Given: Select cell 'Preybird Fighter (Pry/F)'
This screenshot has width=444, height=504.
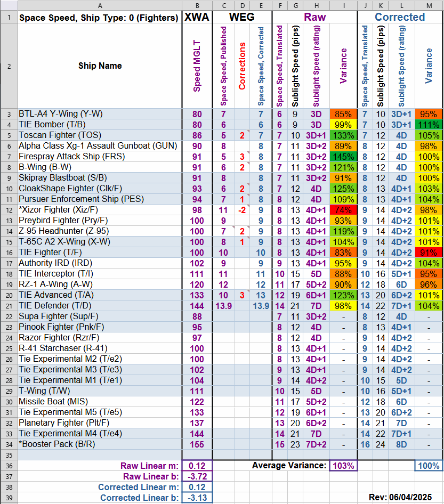Looking at the screenshot, I should click(100, 221).
